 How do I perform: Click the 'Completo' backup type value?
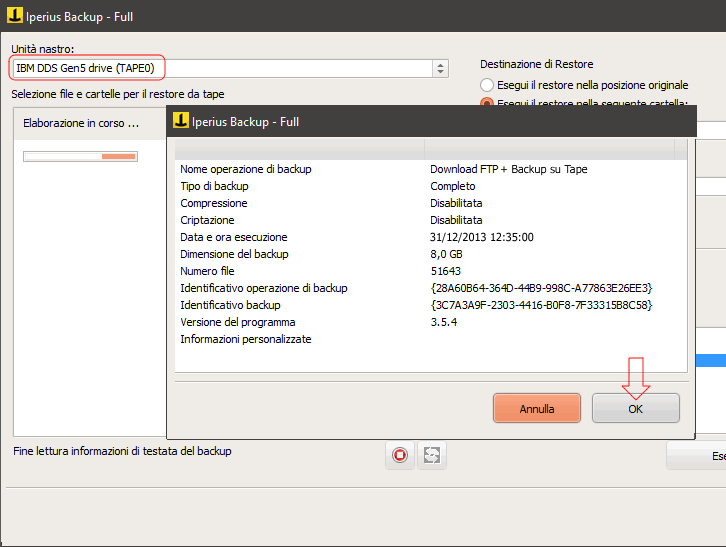pyautogui.click(x=453, y=186)
